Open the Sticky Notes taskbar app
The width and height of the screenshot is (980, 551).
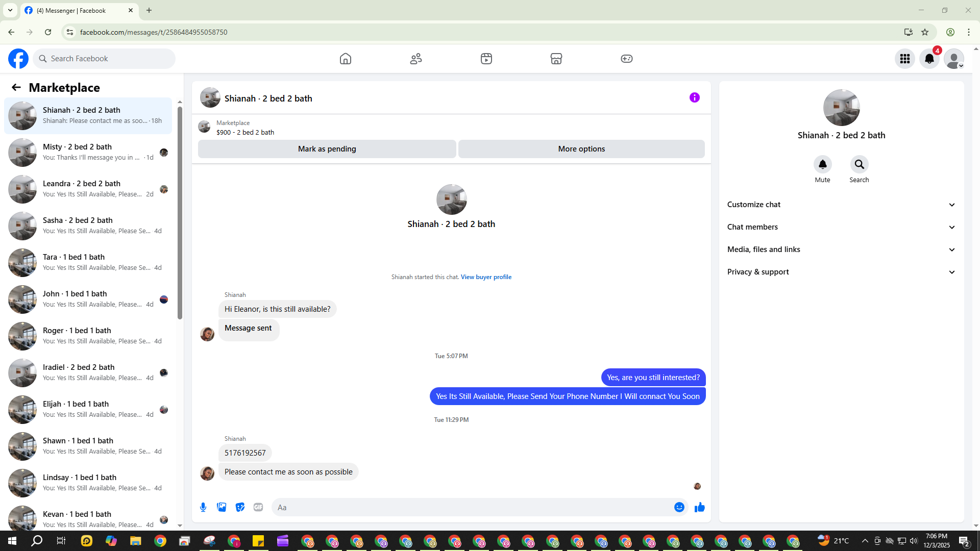[258, 541]
